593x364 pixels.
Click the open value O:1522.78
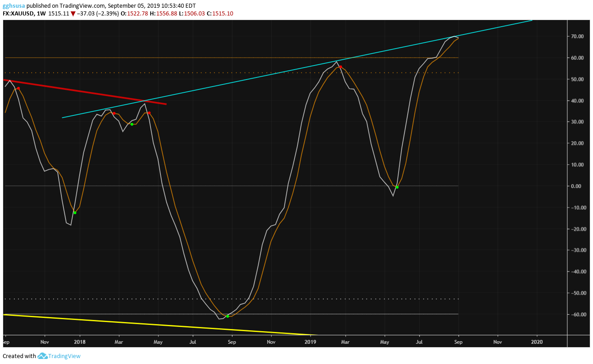tap(135, 14)
